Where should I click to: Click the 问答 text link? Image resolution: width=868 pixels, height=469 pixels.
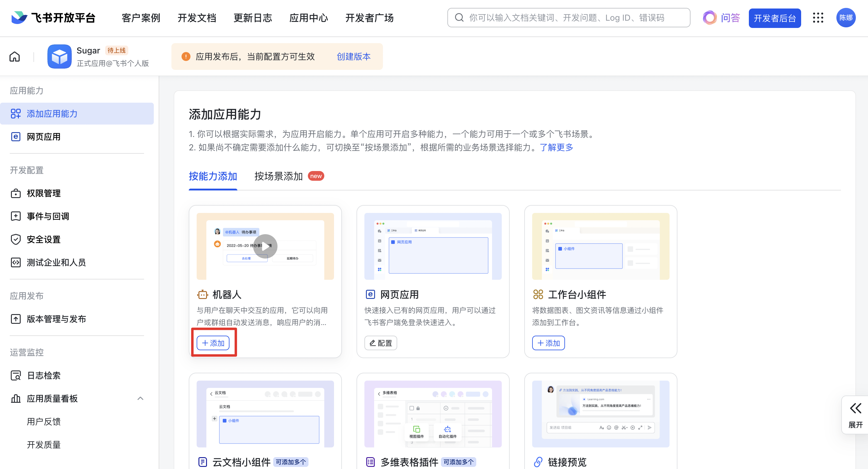pos(730,18)
